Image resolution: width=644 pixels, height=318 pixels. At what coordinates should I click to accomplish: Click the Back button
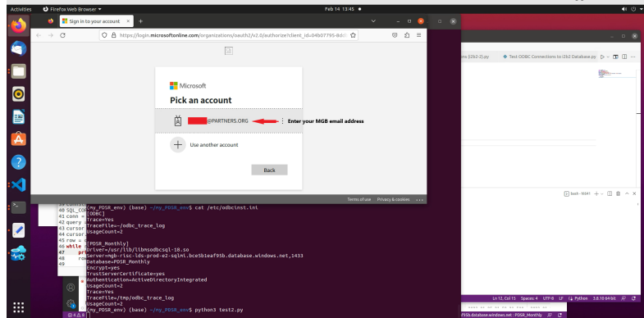pos(269,170)
